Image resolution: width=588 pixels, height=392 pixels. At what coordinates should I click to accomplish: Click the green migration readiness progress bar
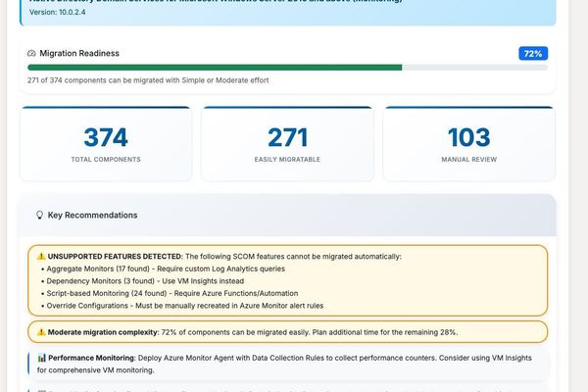[215, 68]
